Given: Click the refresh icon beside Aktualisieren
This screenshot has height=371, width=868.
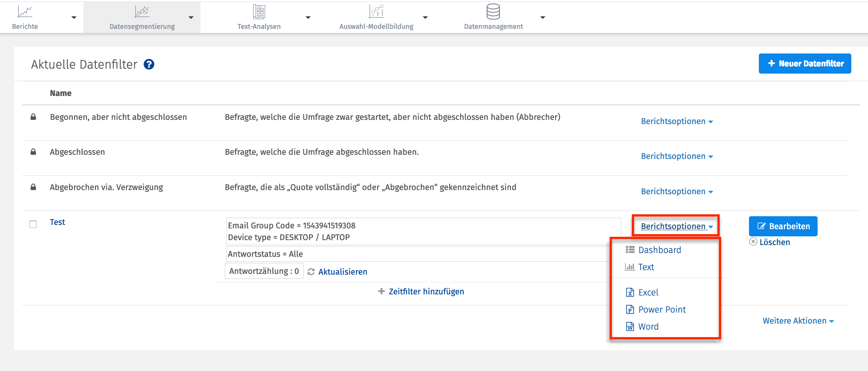Looking at the screenshot, I should coord(311,272).
